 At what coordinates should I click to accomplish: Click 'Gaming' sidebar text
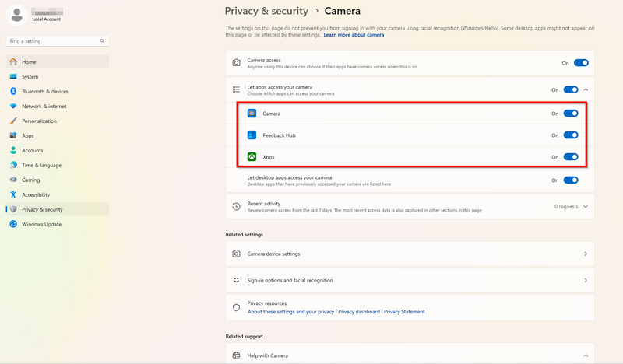click(31, 180)
